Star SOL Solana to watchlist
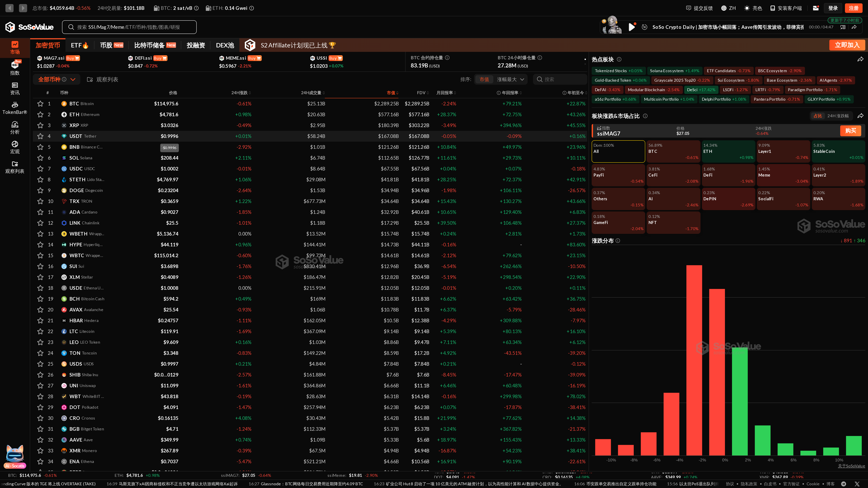868x488 pixels. point(40,158)
